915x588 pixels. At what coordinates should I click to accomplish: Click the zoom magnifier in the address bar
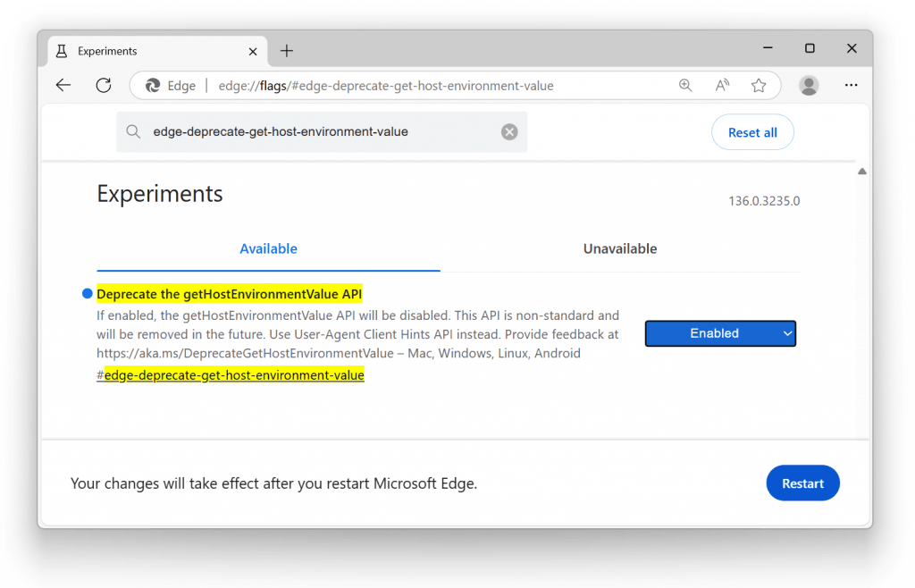click(685, 85)
